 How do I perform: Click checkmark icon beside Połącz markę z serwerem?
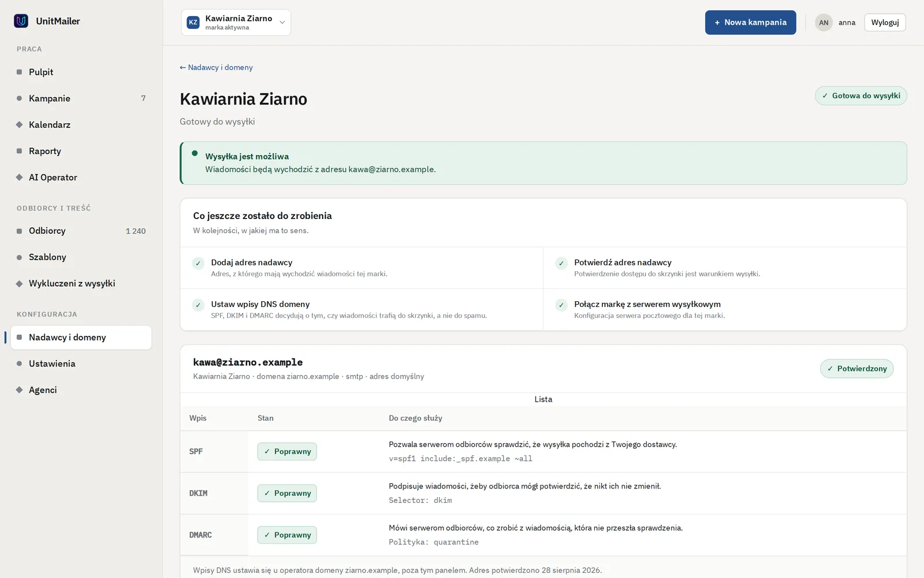(x=561, y=305)
